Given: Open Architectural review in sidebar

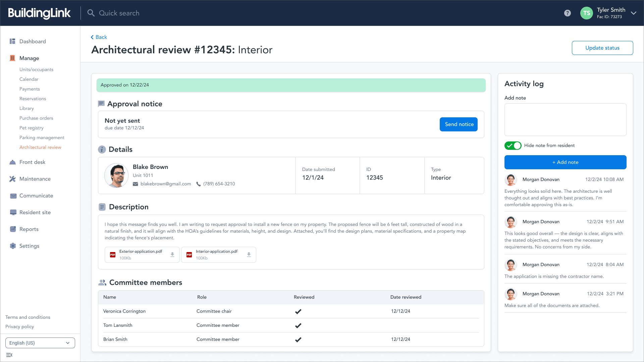Looking at the screenshot, I should pyautogui.click(x=40, y=147).
